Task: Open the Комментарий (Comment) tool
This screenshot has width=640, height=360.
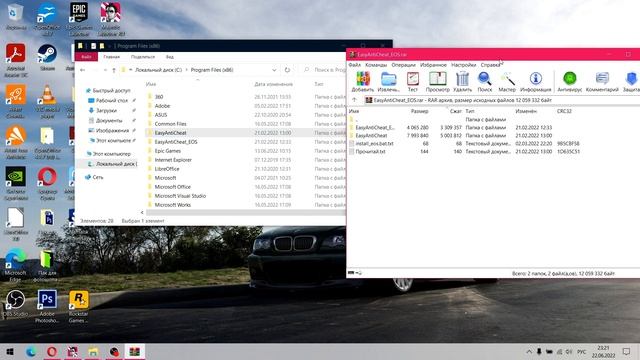Action: coord(602,81)
